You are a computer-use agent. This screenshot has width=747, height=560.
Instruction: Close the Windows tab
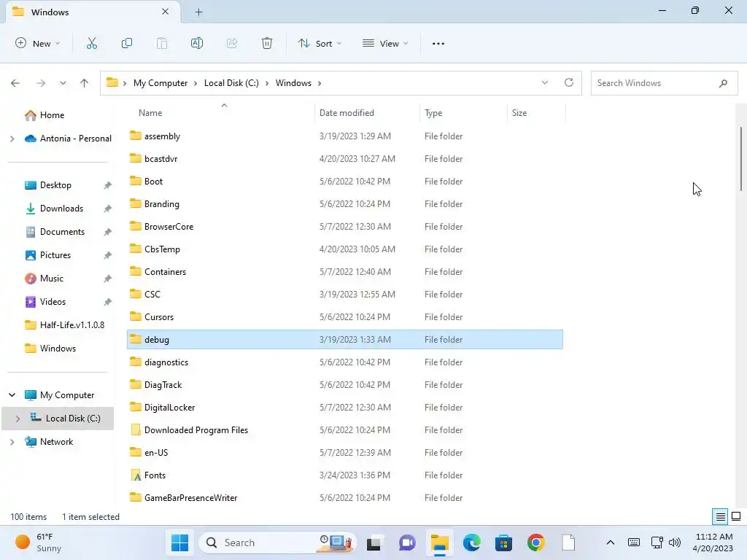pyautogui.click(x=166, y=12)
